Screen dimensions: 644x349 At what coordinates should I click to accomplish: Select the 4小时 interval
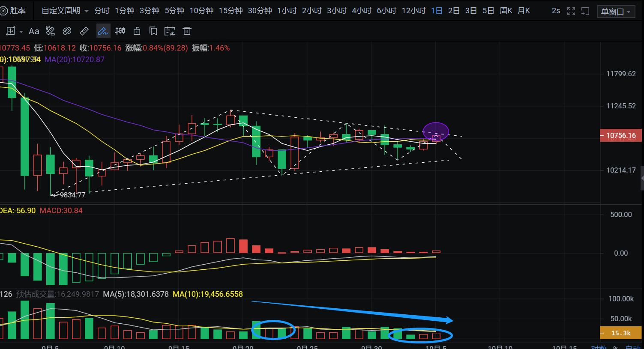(362, 11)
